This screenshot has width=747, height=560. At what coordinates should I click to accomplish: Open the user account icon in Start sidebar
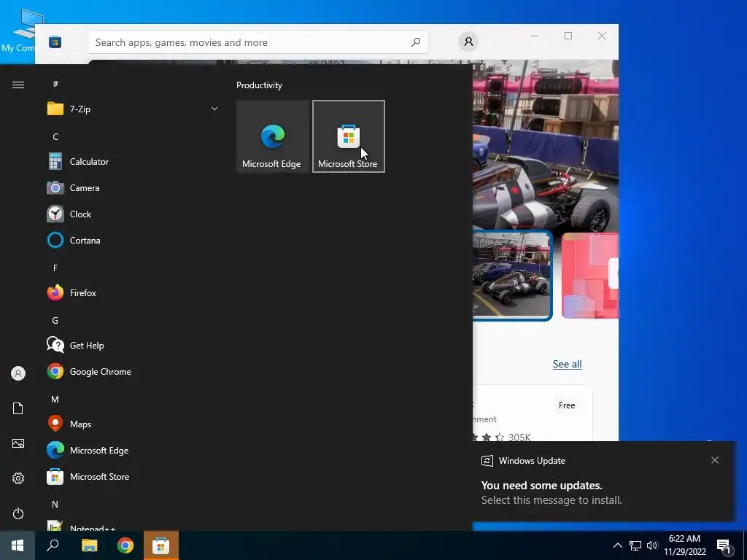pos(18,373)
